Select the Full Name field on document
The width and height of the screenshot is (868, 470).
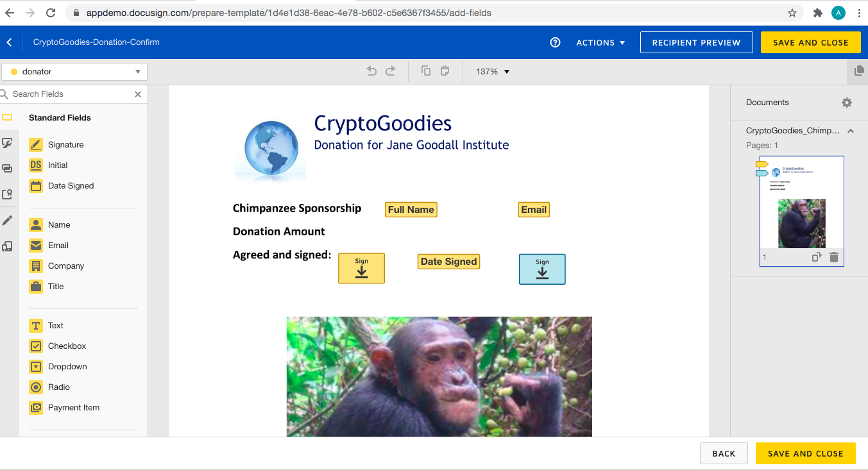411,210
